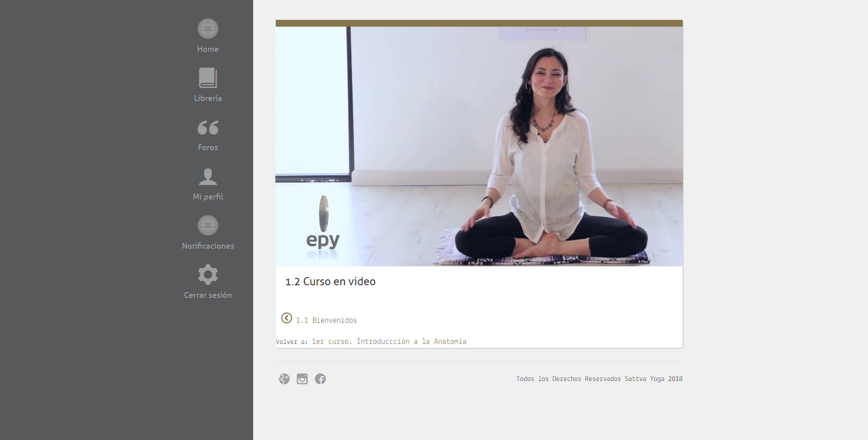
Task: Go to Mi perfil person icon
Action: (208, 177)
